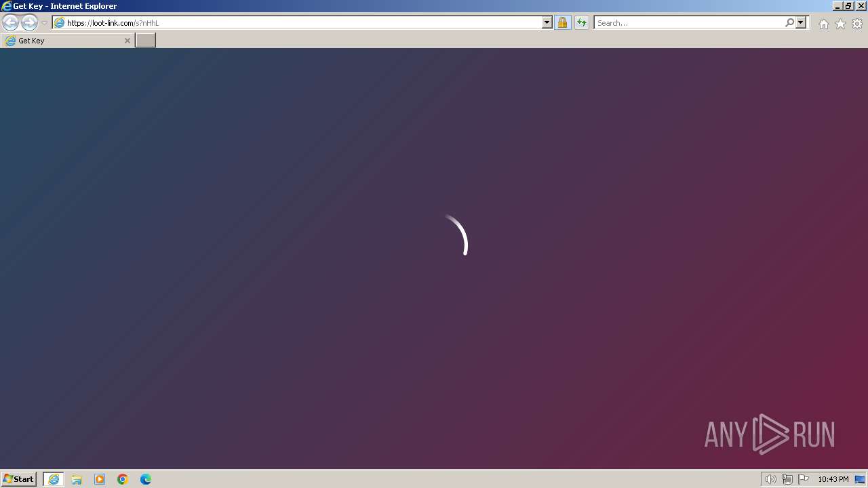Switch to Internet Explorer in the taskbar
The image size is (868, 488).
(54, 479)
